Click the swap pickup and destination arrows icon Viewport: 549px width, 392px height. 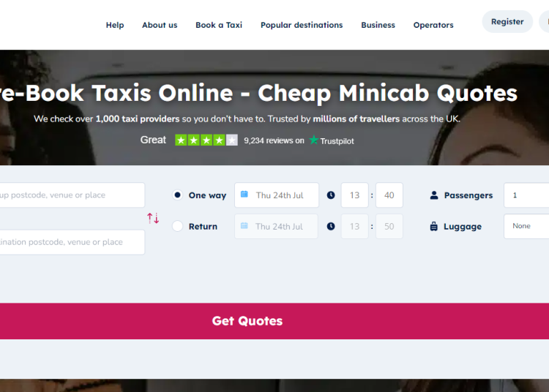click(x=153, y=218)
